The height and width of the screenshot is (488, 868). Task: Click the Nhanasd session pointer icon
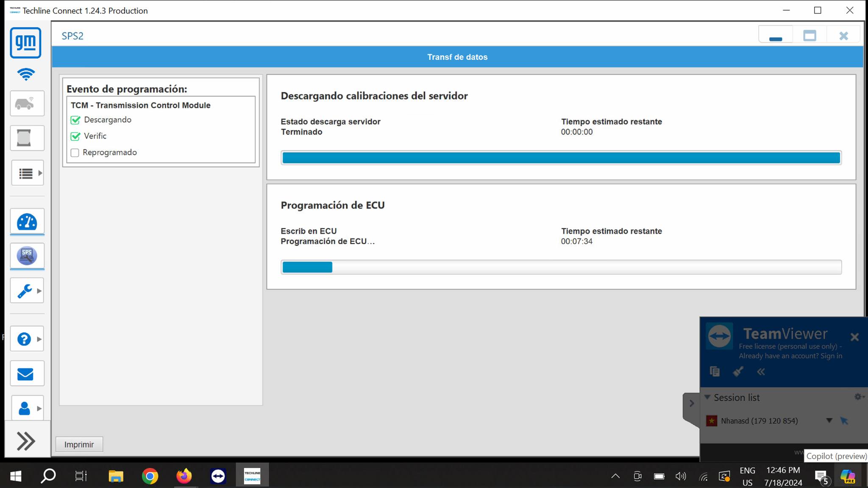pos(844,421)
